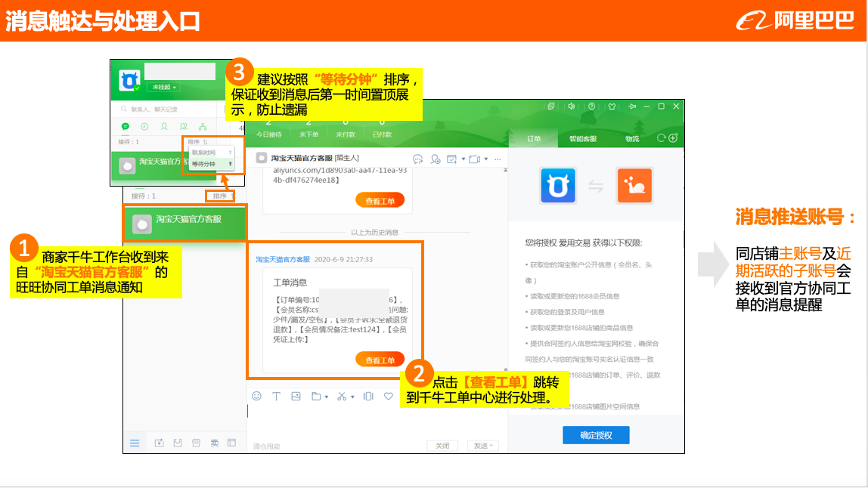Click the Qianniu avatar in the zoomed inset
Viewport: 868px width, 488px height.
[129, 82]
